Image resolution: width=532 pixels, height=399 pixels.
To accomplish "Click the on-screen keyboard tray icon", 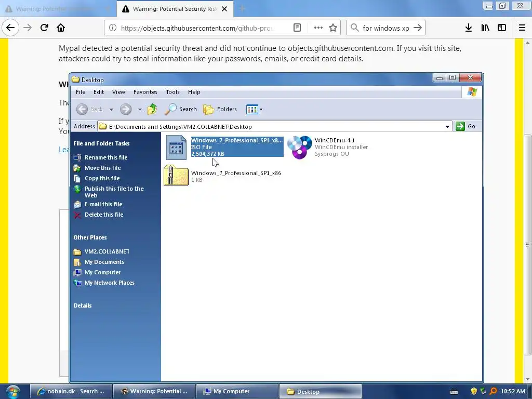I will pyautogui.click(x=454, y=392).
